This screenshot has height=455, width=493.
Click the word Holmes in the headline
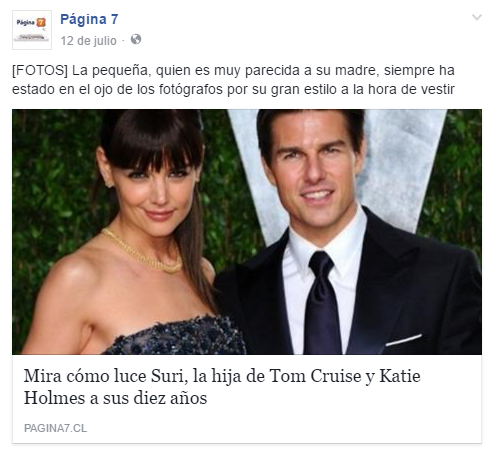[x=54, y=398]
